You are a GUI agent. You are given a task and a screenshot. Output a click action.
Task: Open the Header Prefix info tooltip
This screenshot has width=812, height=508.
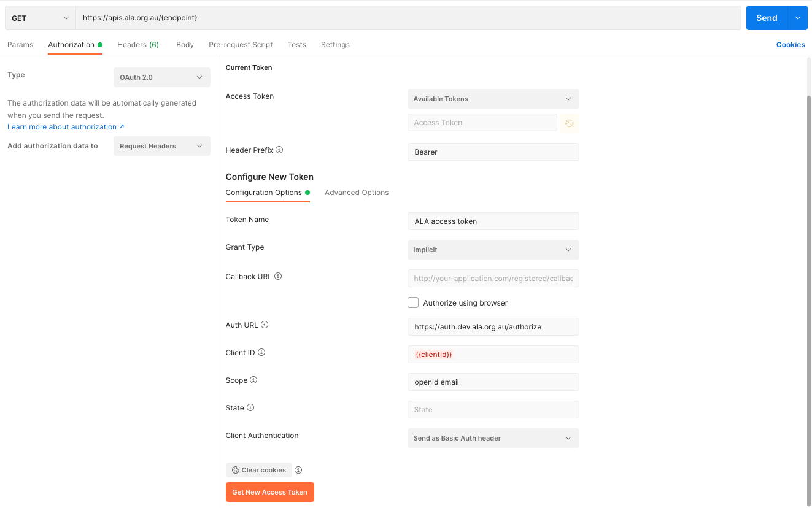point(279,150)
